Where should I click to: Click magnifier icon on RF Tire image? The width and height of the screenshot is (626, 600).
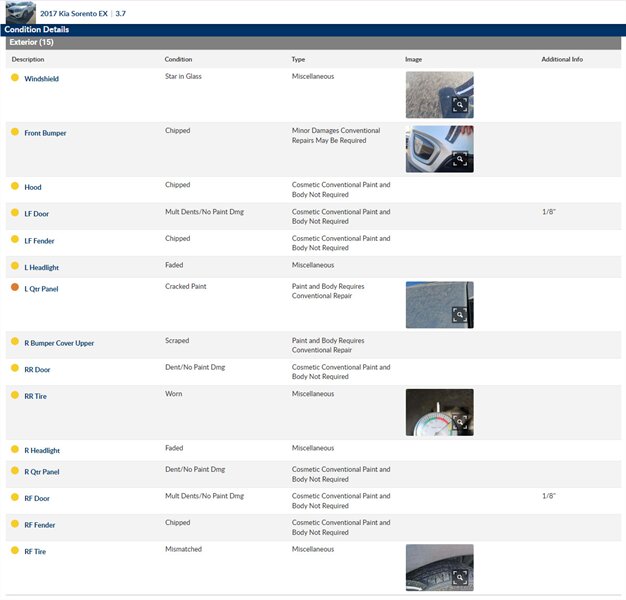pyautogui.click(x=460, y=577)
